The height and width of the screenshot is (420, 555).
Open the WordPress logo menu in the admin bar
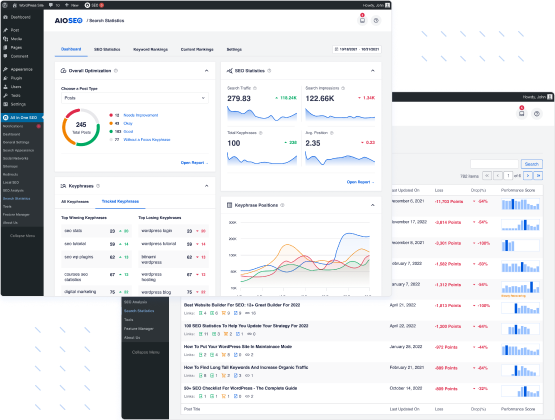pyautogui.click(x=5, y=5)
